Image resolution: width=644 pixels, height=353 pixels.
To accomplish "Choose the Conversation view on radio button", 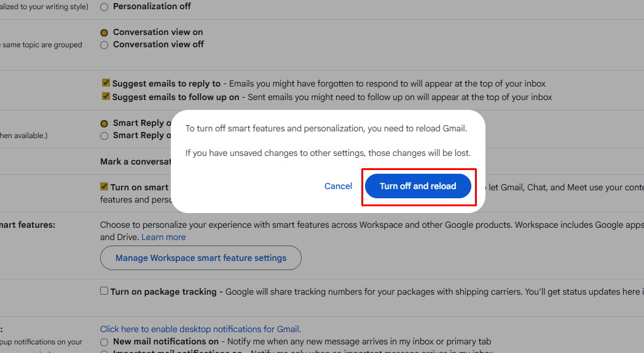I will click(x=104, y=33).
